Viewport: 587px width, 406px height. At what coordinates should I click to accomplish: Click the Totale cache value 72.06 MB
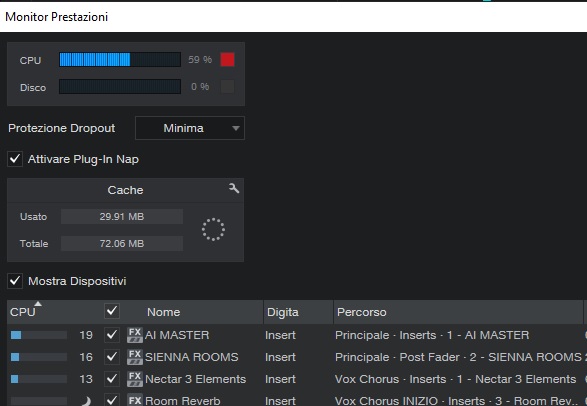tap(122, 244)
